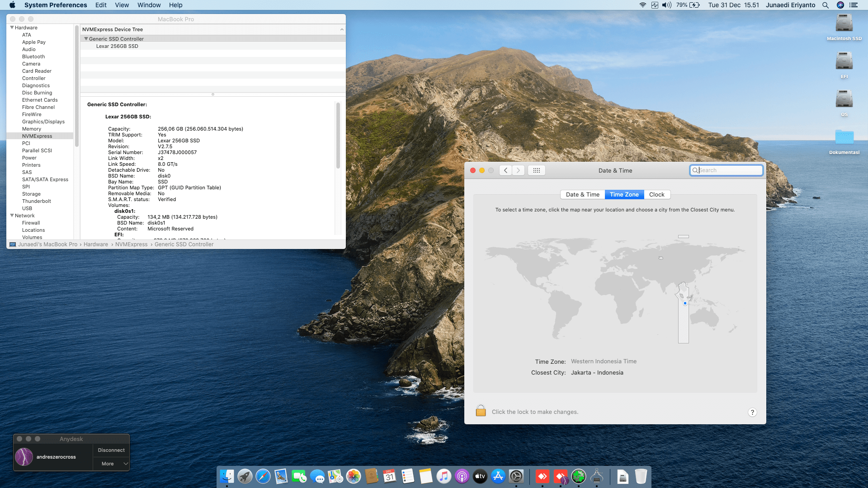Click Disconnect in Anydesk panel
The image size is (868, 488).
click(x=111, y=450)
